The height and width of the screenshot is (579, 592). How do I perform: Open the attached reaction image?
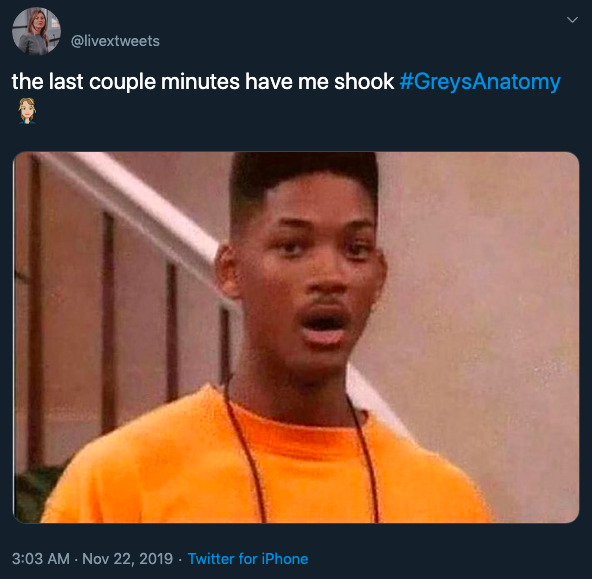(x=296, y=337)
